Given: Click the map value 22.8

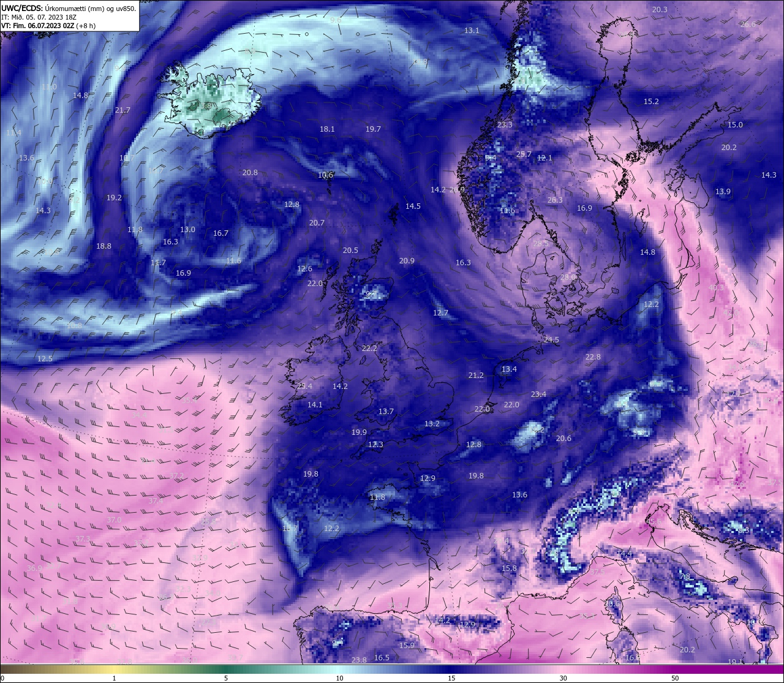Looking at the screenshot, I should (593, 357).
